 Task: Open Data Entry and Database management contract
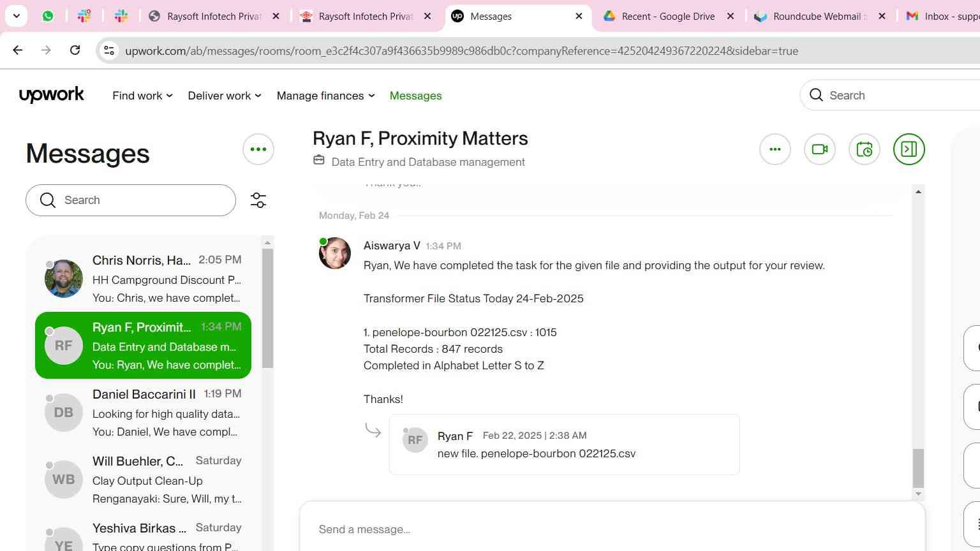[428, 162]
